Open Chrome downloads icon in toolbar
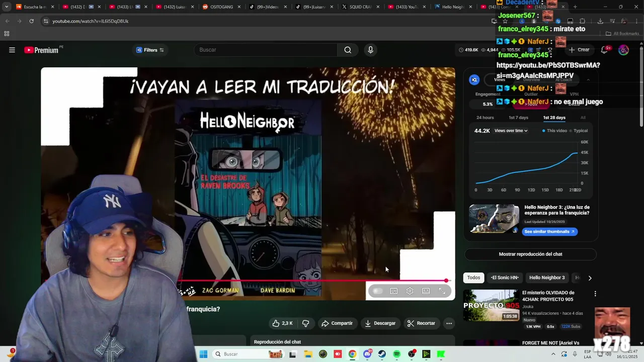Screen dimensions: 644x362 pyautogui.click(x=600, y=21)
